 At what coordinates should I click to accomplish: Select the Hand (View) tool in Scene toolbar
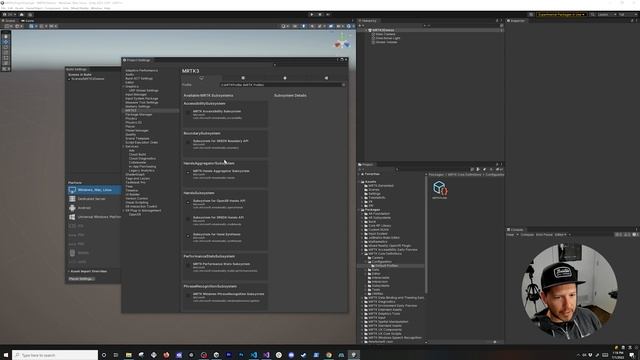pos(6,36)
